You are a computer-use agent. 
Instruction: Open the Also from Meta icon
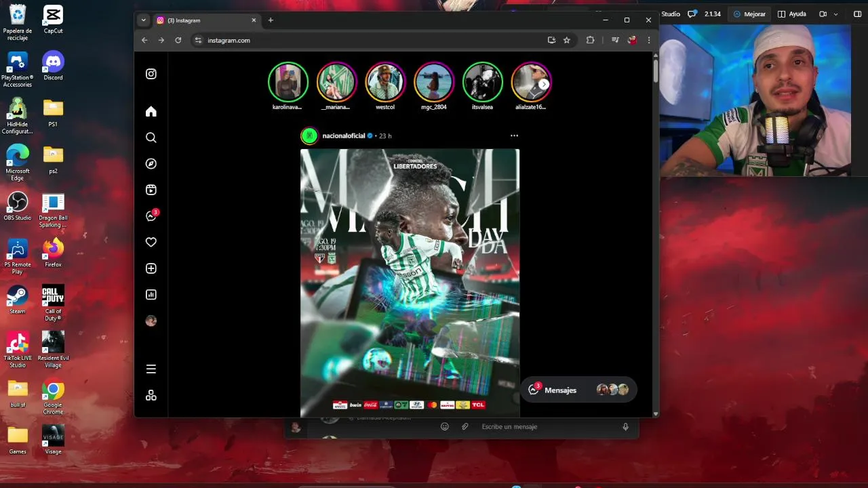click(151, 395)
